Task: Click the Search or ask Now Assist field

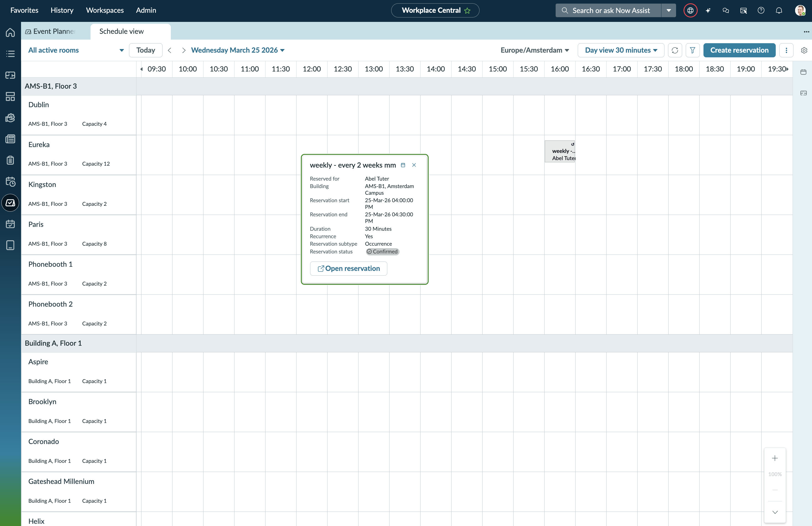Action: pyautogui.click(x=608, y=11)
